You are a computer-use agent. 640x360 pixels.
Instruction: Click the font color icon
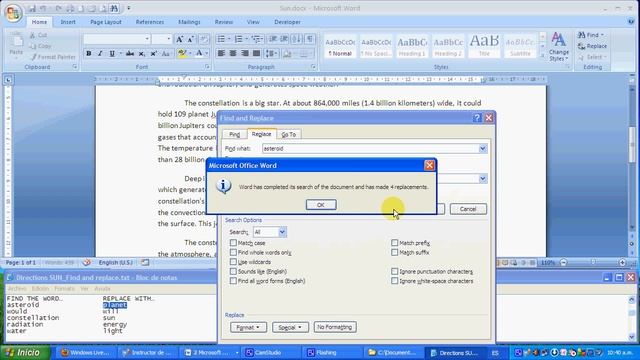tap(199, 53)
